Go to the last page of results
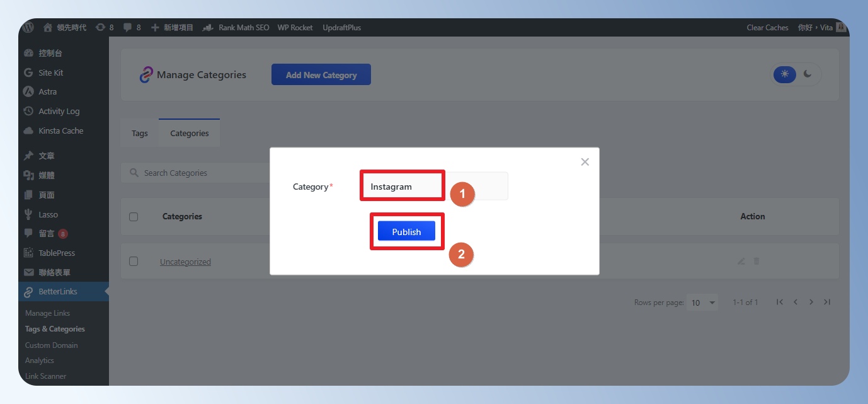This screenshot has width=868, height=404. [827, 303]
